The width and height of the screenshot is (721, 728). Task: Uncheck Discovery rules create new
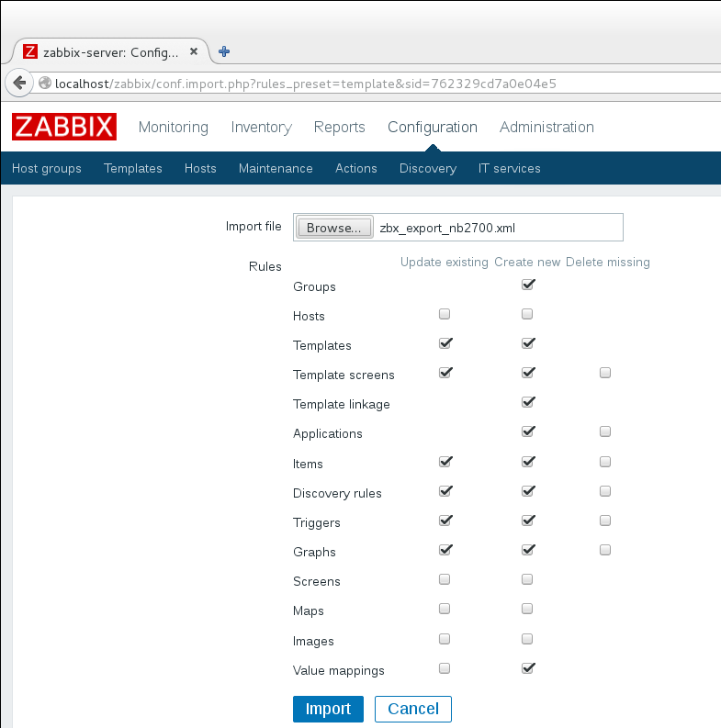[x=528, y=491]
